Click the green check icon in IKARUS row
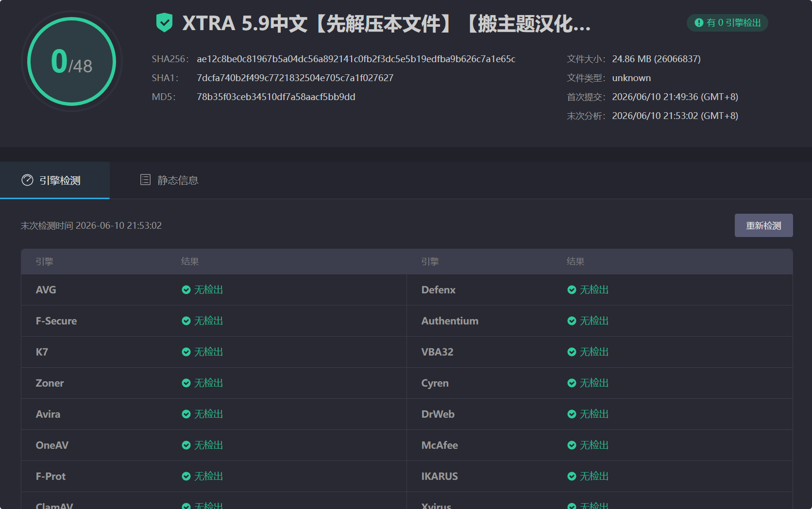This screenshot has height=509, width=812. (x=572, y=476)
